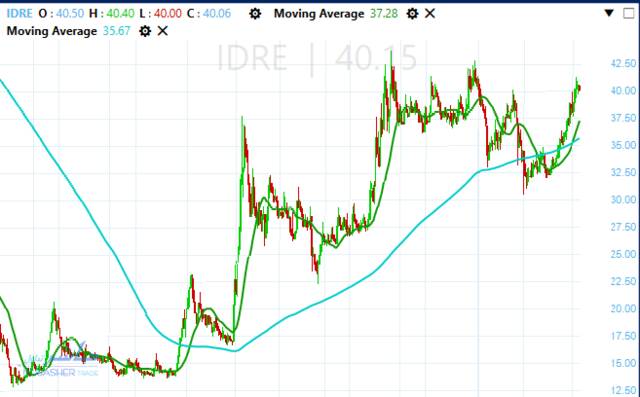Open settings gear for IDRE price series
The width and height of the screenshot is (640, 397).
coord(255,14)
